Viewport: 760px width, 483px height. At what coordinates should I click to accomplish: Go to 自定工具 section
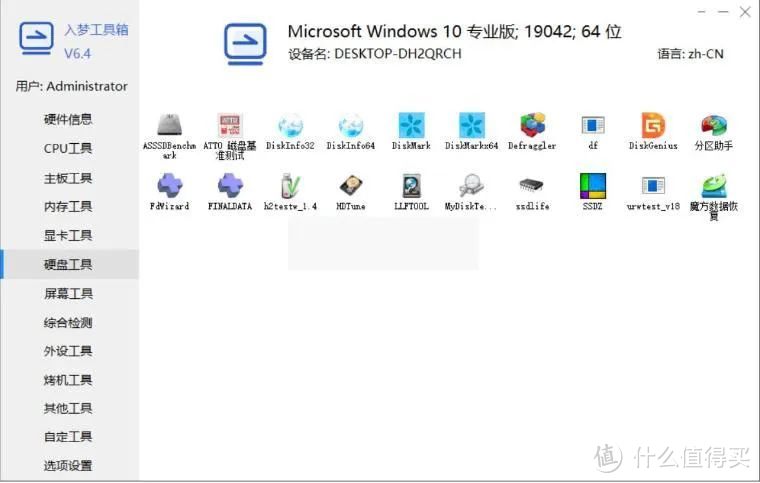click(x=68, y=436)
